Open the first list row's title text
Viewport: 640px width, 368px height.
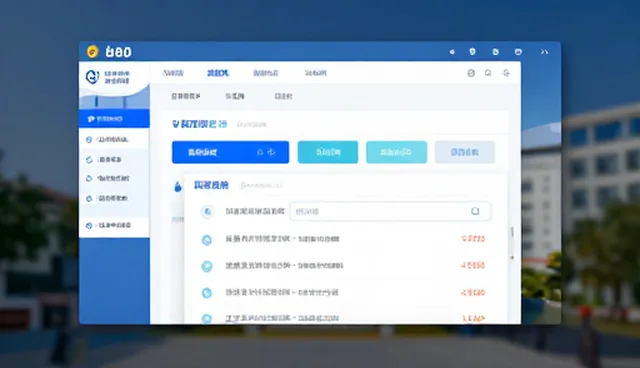pos(282,239)
